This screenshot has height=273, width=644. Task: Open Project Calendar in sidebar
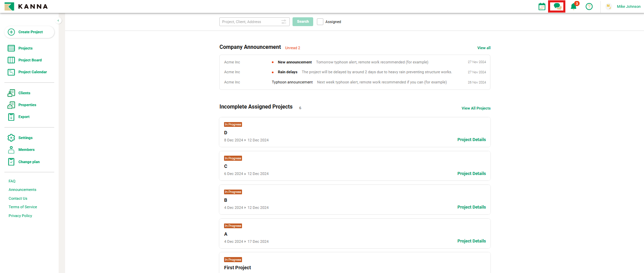point(33,72)
